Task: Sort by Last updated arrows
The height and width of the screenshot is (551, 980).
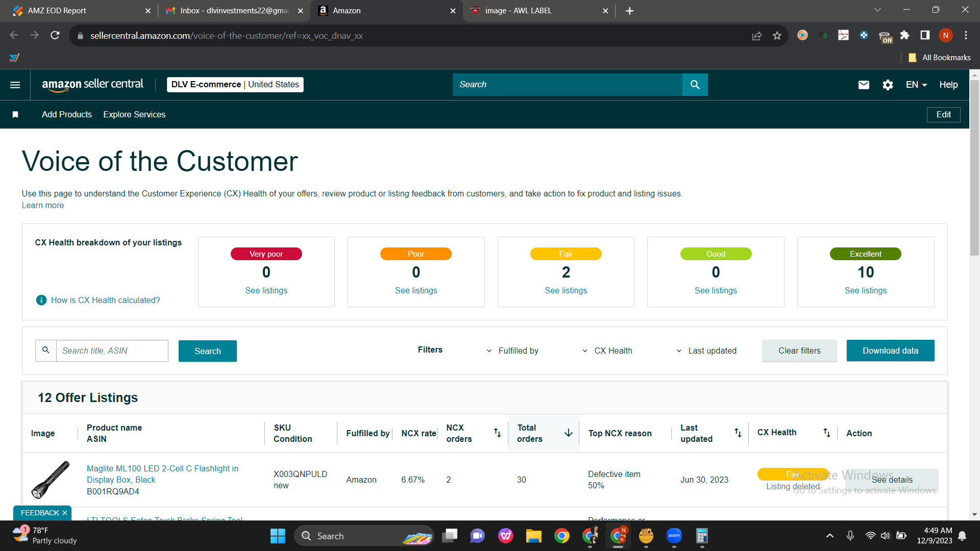Action: point(738,433)
